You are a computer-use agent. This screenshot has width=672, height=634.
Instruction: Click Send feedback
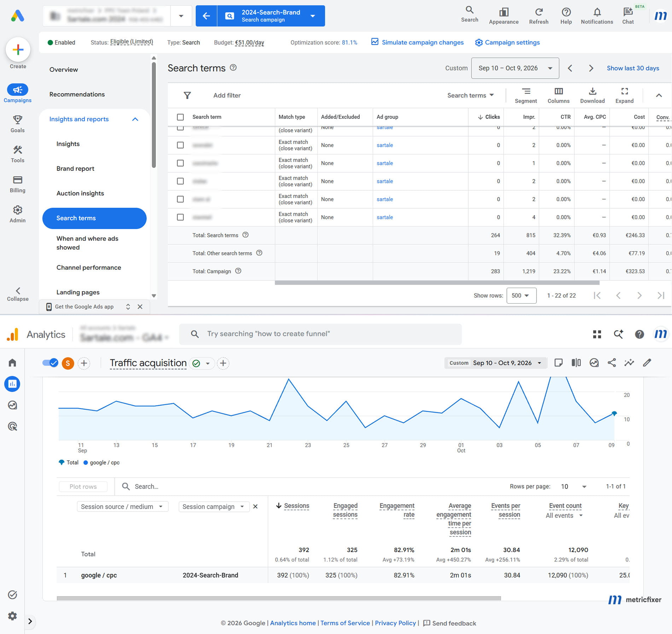(450, 623)
